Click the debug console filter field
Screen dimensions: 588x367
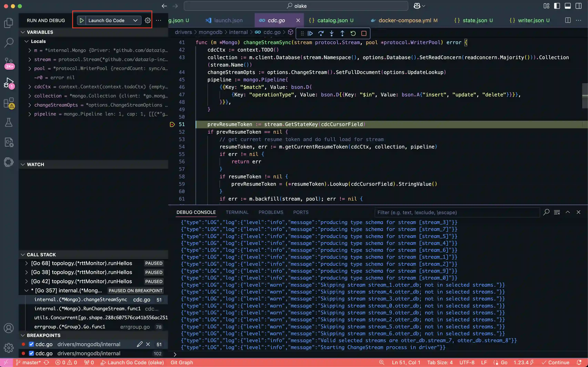[457, 212]
